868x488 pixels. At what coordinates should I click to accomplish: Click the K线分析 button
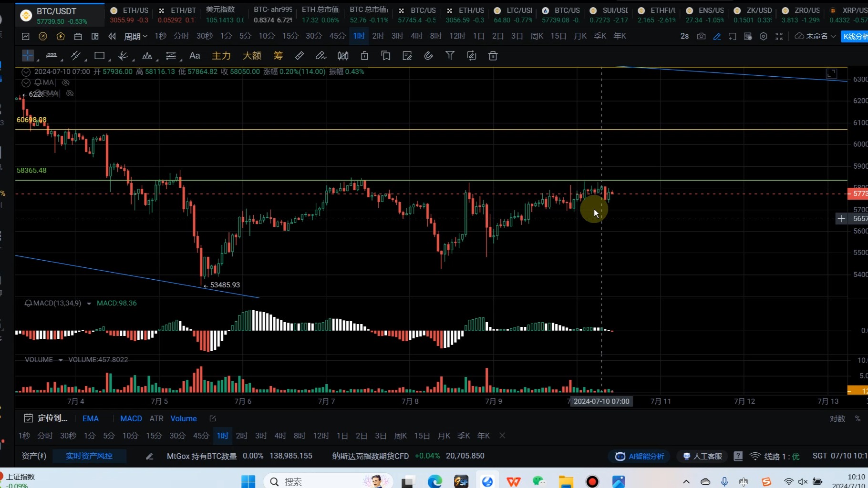pyautogui.click(x=855, y=36)
